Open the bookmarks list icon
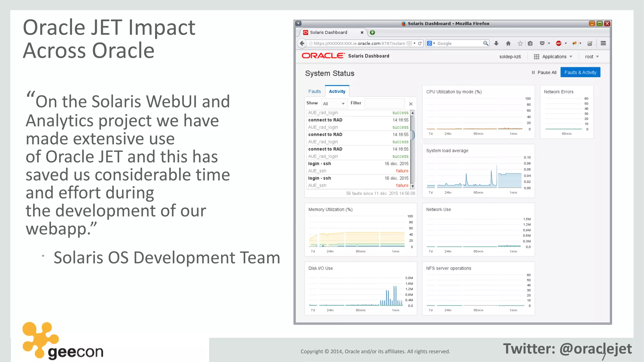Image resolution: width=644 pixels, height=362 pixels. pos(530,43)
